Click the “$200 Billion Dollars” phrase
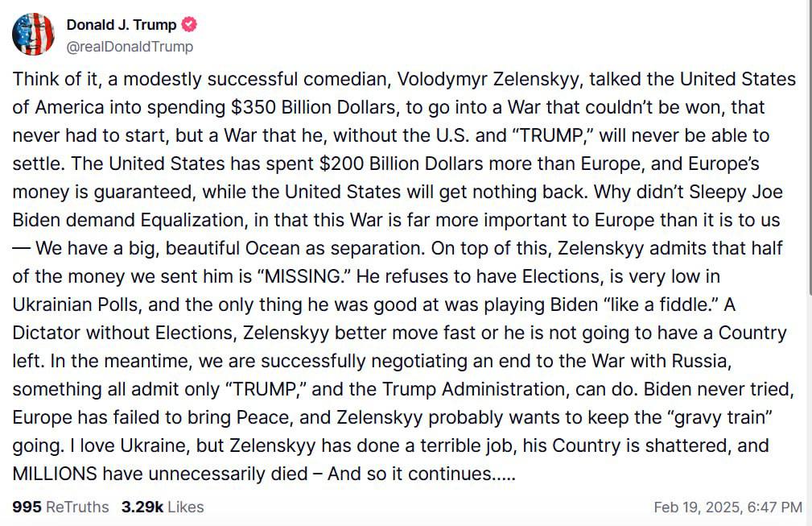Screen dimensions: 812x526 (402, 164)
